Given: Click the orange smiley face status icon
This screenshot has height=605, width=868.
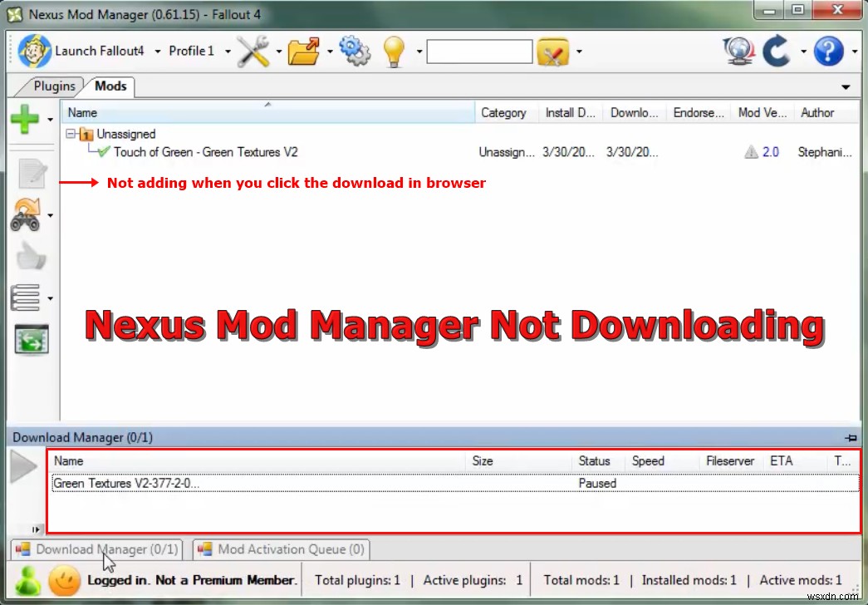Looking at the screenshot, I should click(x=64, y=581).
